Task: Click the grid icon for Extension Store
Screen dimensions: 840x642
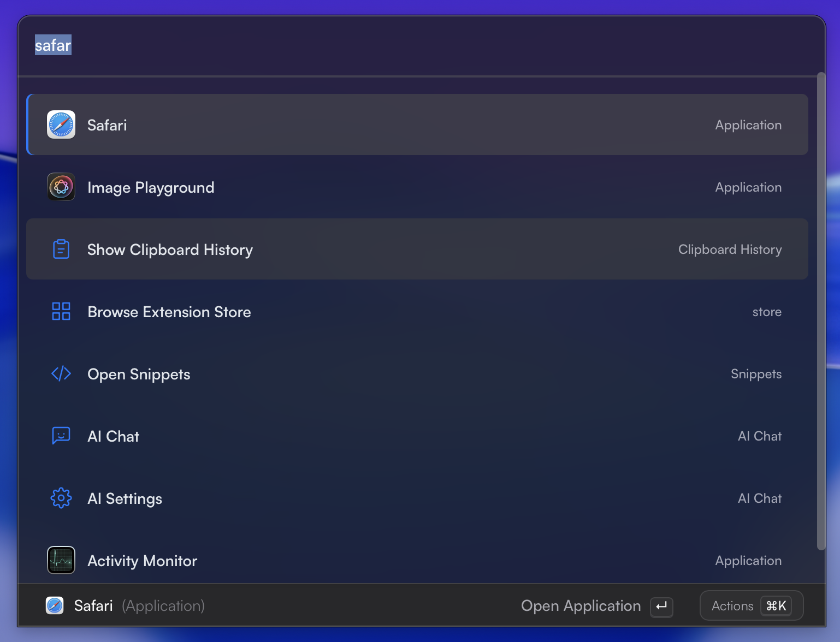Action: coord(61,312)
